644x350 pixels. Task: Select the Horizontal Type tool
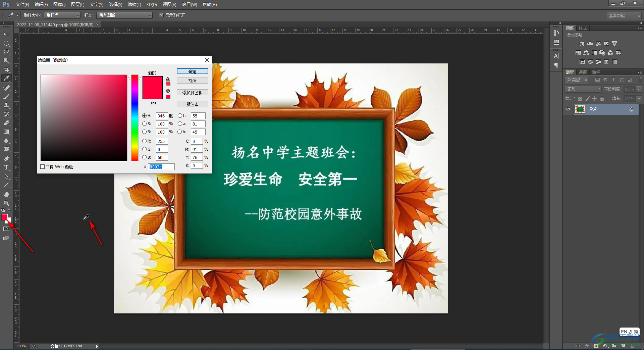point(6,167)
